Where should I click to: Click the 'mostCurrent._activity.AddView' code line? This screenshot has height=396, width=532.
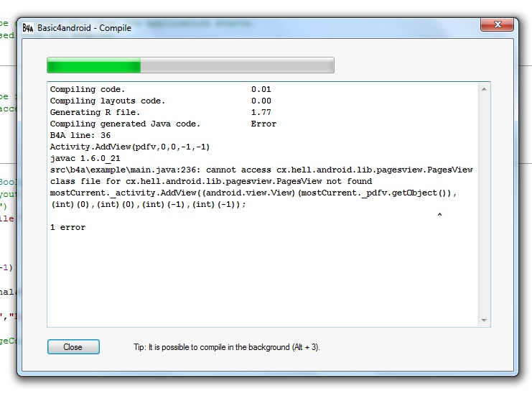coord(253,193)
